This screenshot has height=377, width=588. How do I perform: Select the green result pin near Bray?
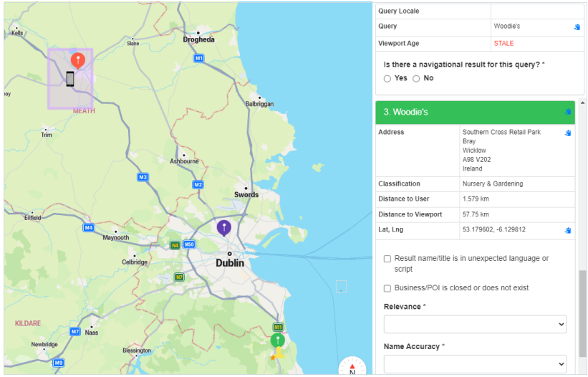277,341
